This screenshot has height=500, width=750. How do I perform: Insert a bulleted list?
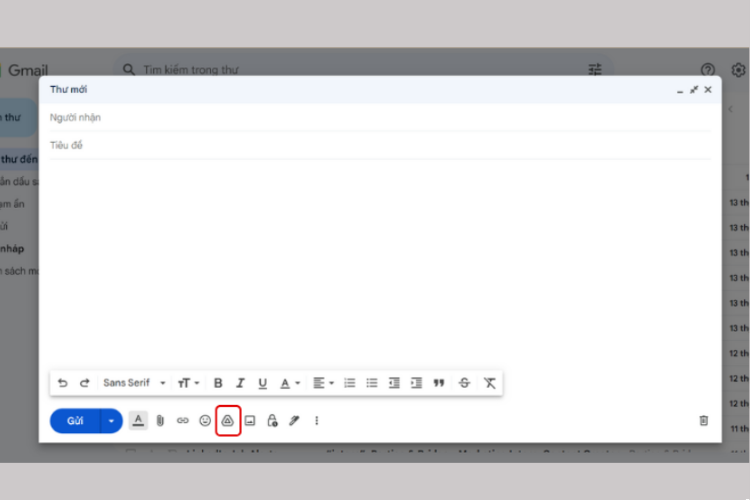[x=372, y=383]
